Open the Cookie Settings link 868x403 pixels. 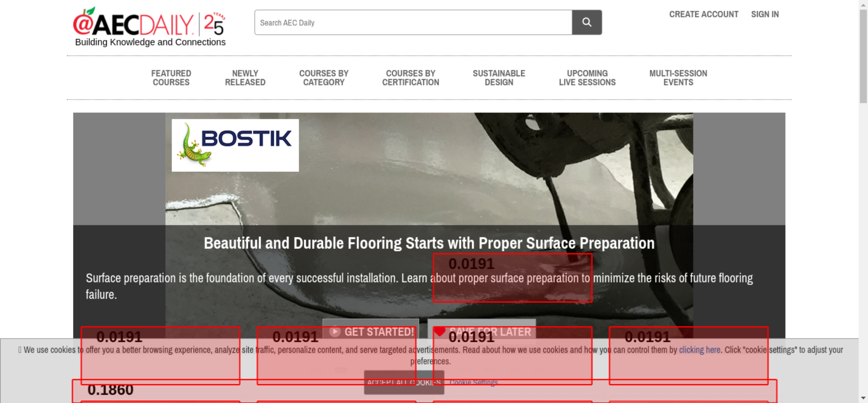pos(473,382)
